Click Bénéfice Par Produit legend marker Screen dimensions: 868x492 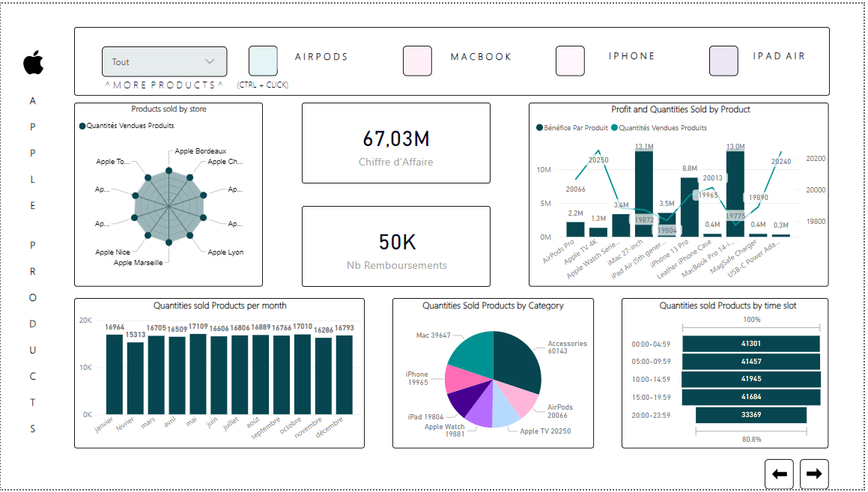[540, 128]
